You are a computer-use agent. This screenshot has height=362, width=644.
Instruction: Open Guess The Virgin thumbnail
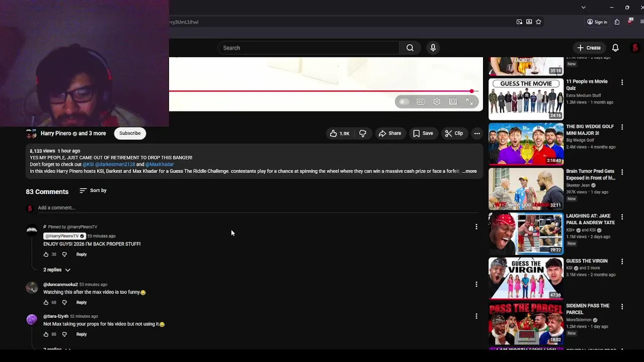pos(526,278)
